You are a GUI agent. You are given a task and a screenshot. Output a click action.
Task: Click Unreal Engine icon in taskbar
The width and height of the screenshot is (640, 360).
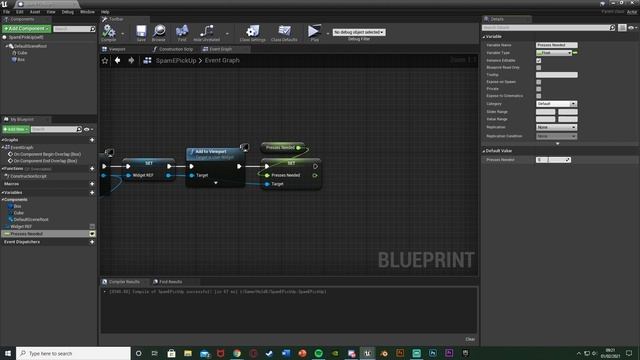[367, 353]
